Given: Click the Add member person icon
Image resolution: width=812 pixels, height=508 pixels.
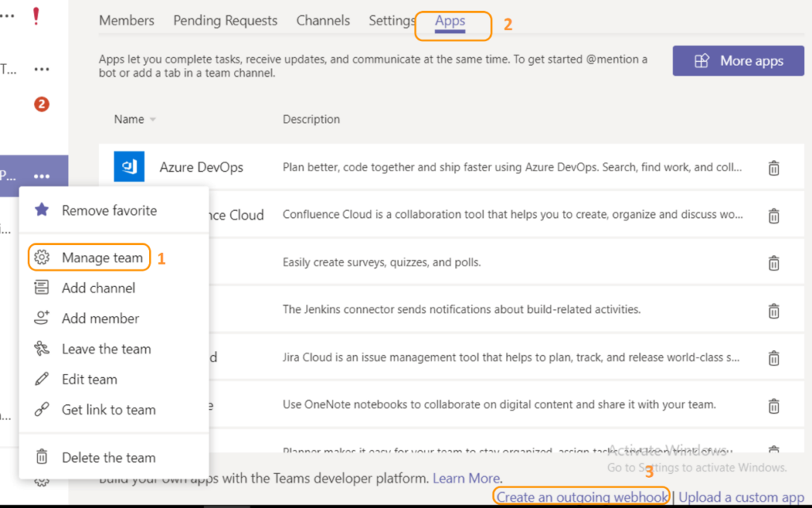Looking at the screenshot, I should (42, 318).
